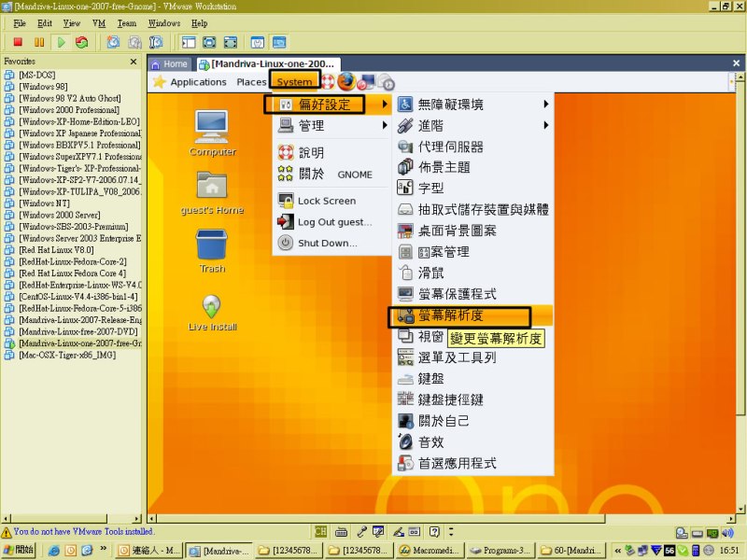This screenshot has height=560, width=747.
Task: Click the red Power Off toolbar button
Action: (x=18, y=42)
